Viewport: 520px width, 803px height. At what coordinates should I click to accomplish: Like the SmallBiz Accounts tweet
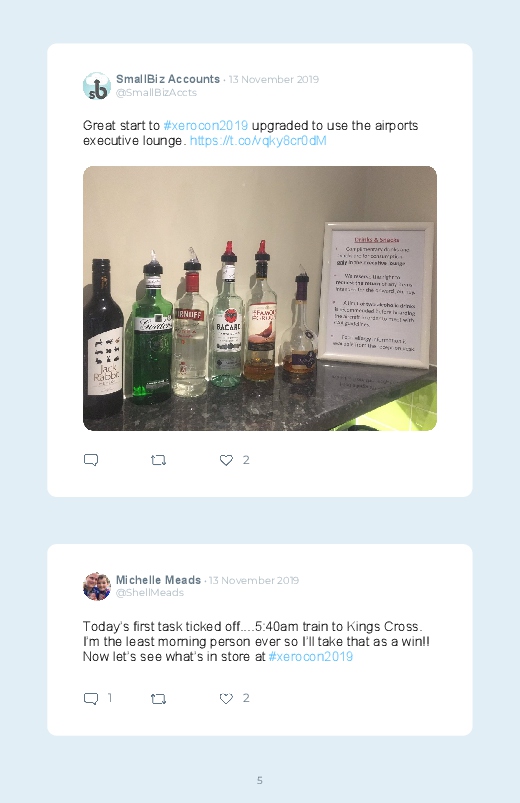tap(226, 460)
